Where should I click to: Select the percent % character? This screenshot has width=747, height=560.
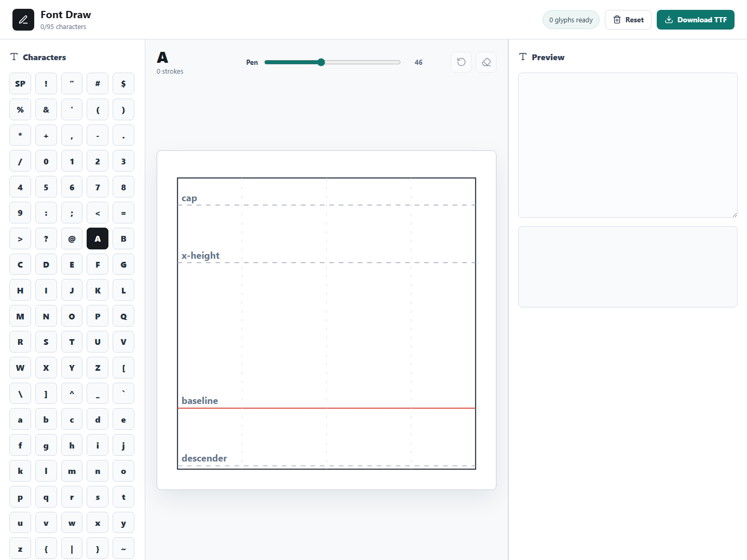[20, 109]
